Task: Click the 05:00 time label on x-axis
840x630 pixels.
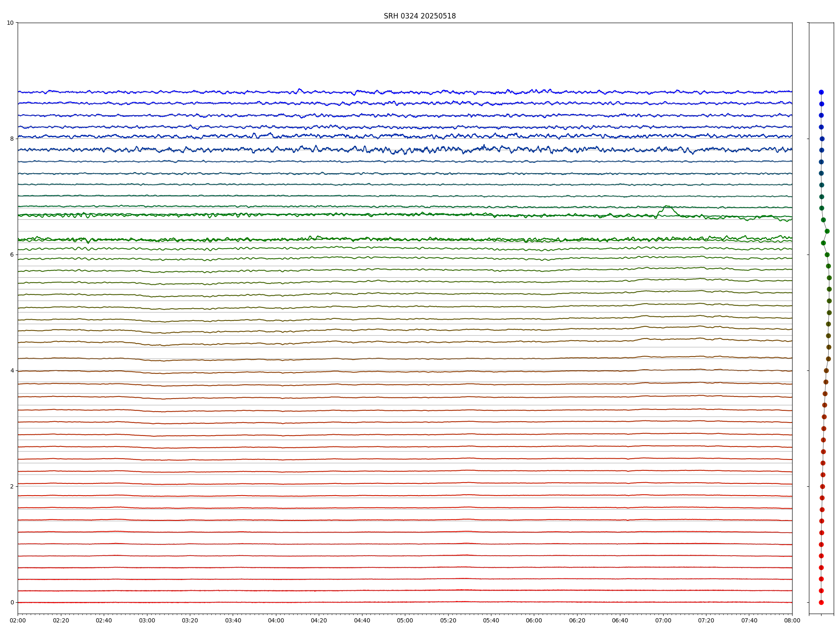Action: 405,620
